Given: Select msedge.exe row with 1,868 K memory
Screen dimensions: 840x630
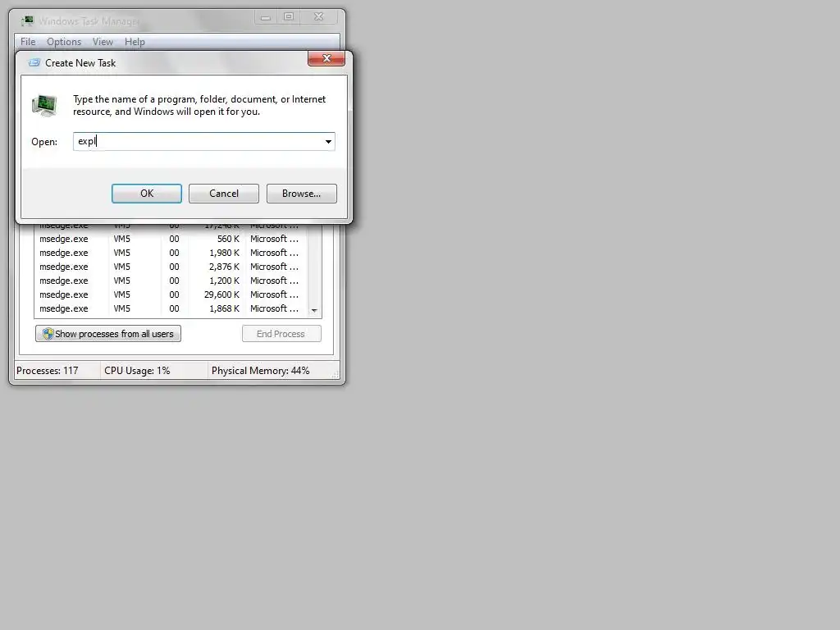Looking at the screenshot, I should click(x=171, y=308).
